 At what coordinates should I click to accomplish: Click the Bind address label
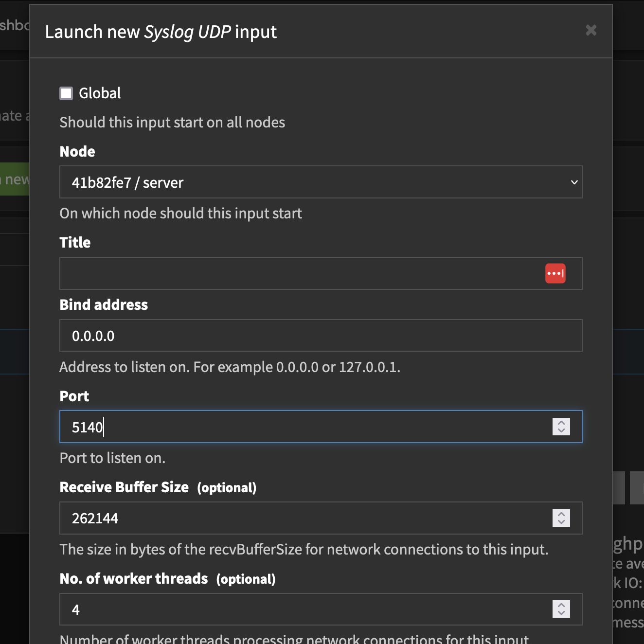pyautogui.click(x=104, y=305)
